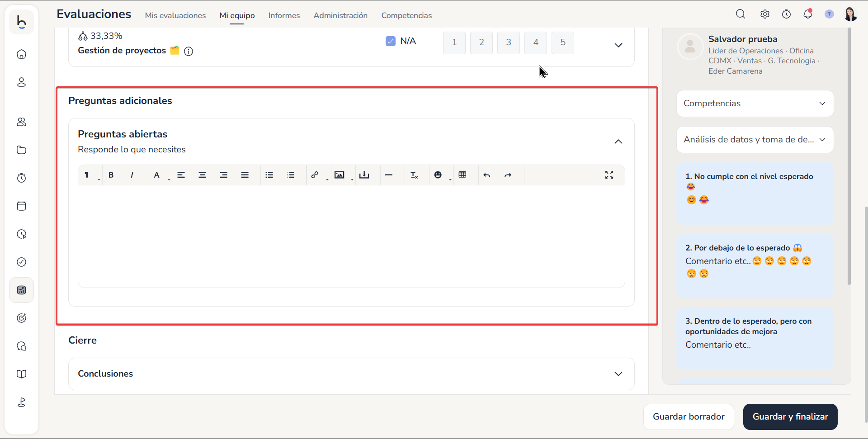Screen dimensions: 868x439
Task: Select rating 3 for Gestión de proyectos
Action: (x=509, y=42)
